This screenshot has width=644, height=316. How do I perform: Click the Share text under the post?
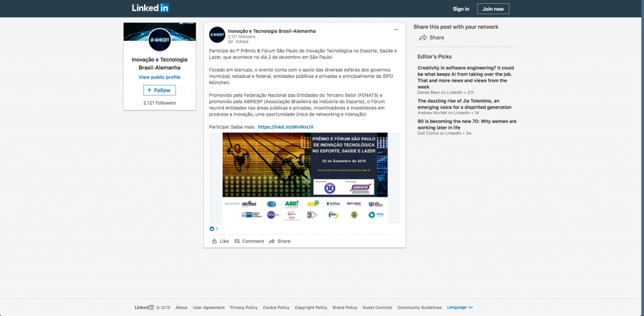point(284,241)
